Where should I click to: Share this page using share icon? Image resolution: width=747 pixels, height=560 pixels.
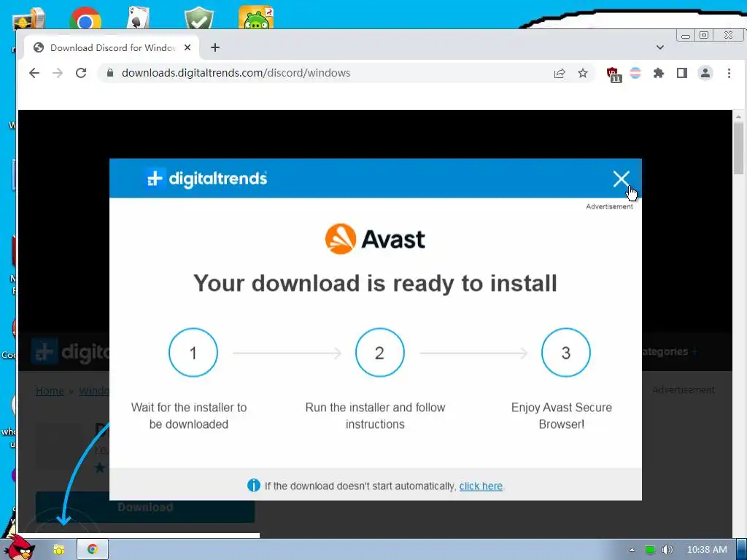pos(560,73)
